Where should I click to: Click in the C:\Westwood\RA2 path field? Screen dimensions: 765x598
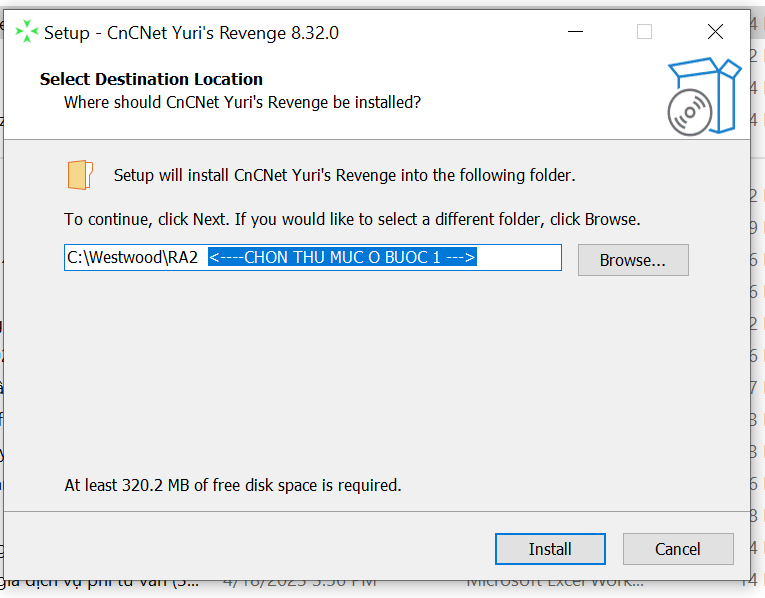coord(133,258)
